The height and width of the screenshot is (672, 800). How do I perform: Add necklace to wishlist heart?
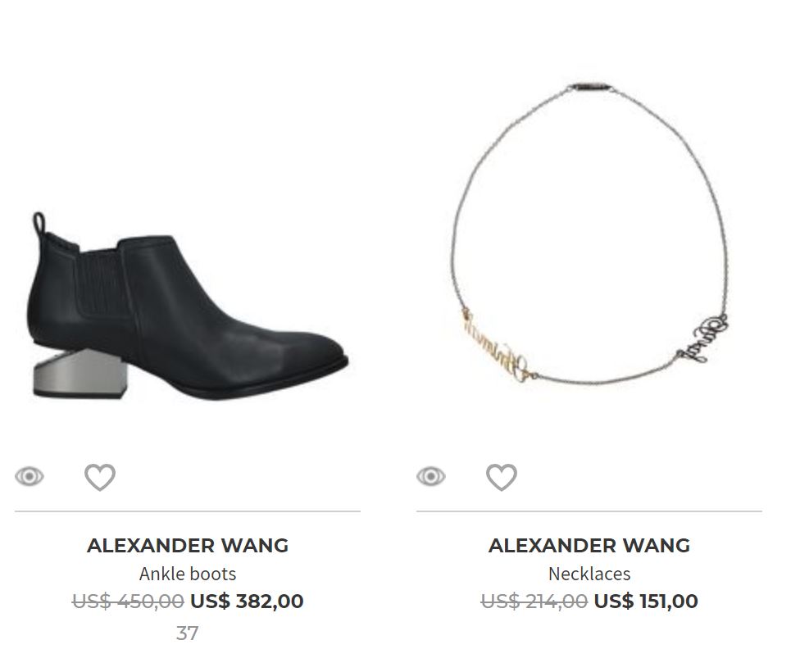tap(502, 477)
